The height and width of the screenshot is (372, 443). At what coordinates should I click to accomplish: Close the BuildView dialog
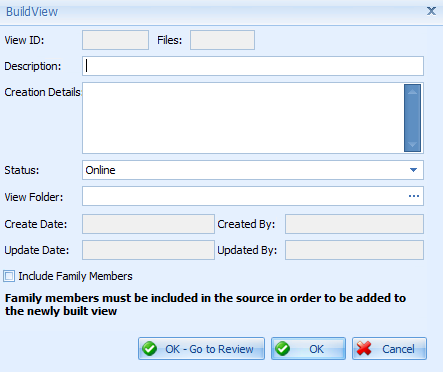[431, 11]
